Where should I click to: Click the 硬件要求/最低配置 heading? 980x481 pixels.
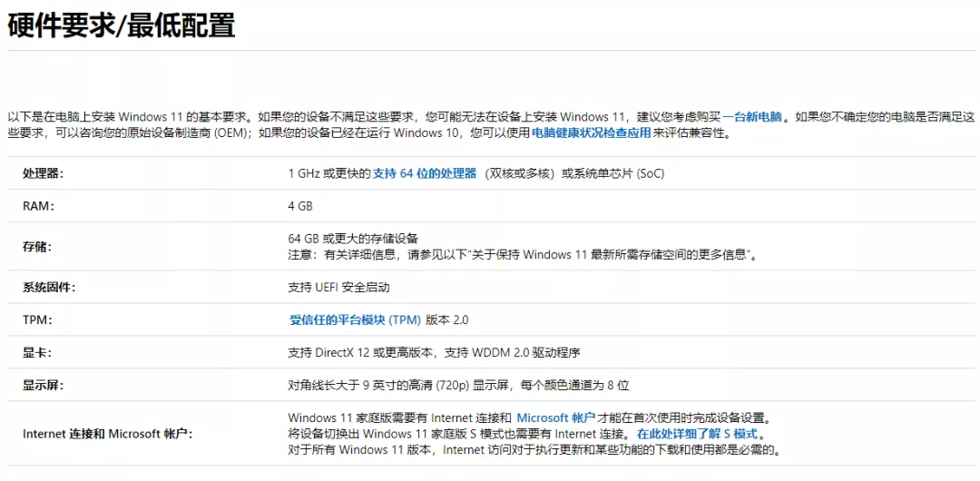tap(122, 25)
